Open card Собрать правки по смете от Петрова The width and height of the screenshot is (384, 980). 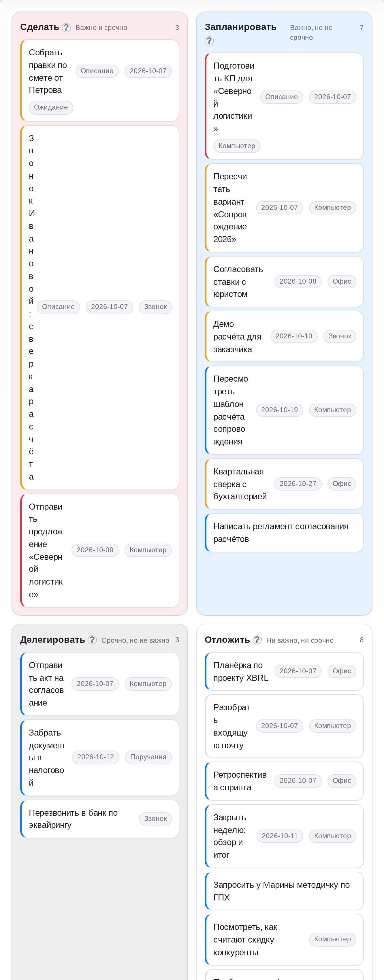click(x=100, y=80)
